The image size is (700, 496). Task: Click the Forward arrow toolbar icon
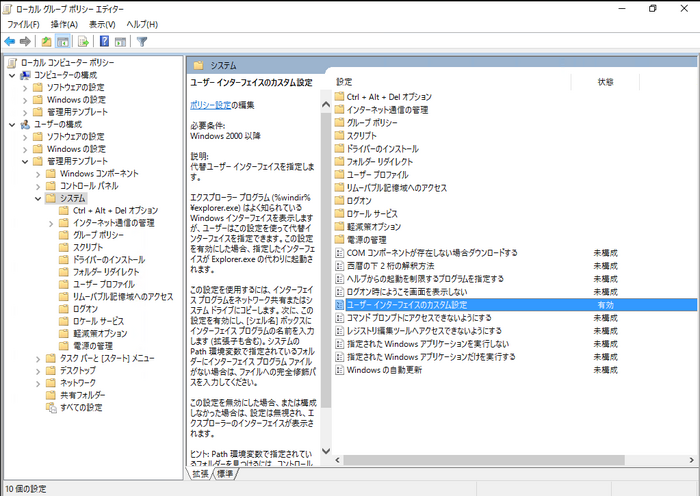(x=25, y=42)
